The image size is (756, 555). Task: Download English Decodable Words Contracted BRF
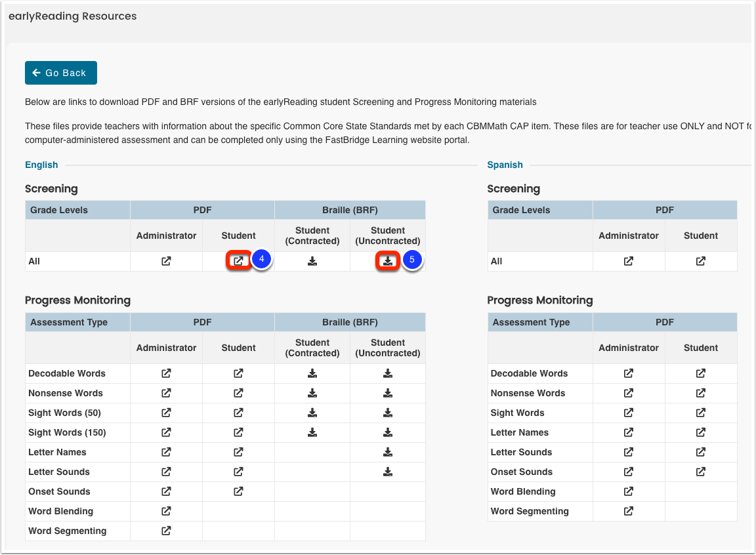point(312,373)
